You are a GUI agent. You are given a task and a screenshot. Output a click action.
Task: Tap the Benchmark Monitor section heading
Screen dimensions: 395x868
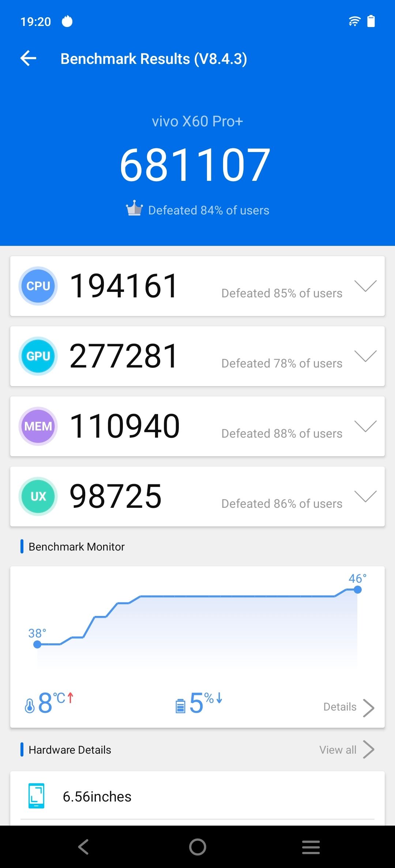click(76, 547)
